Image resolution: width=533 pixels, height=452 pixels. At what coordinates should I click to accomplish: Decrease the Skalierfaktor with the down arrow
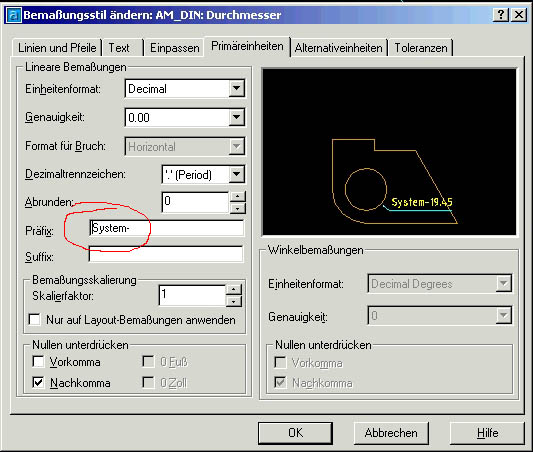point(233,301)
